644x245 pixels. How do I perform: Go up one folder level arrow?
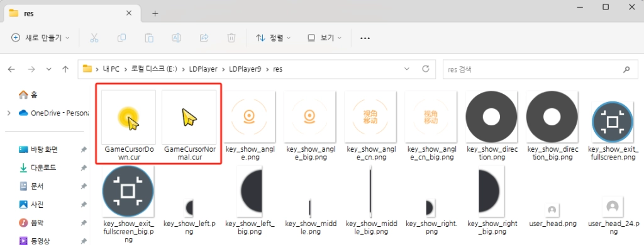pos(65,69)
